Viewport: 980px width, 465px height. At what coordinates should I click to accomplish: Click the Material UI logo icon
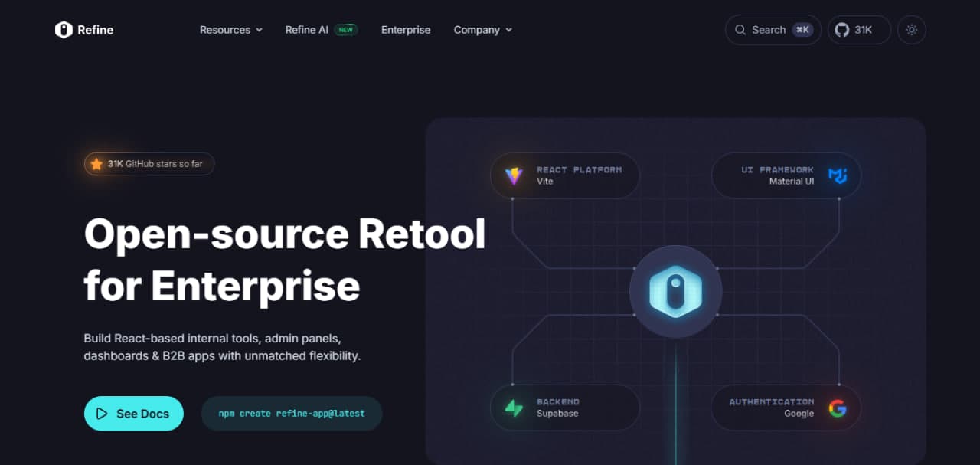click(x=838, y=176)
